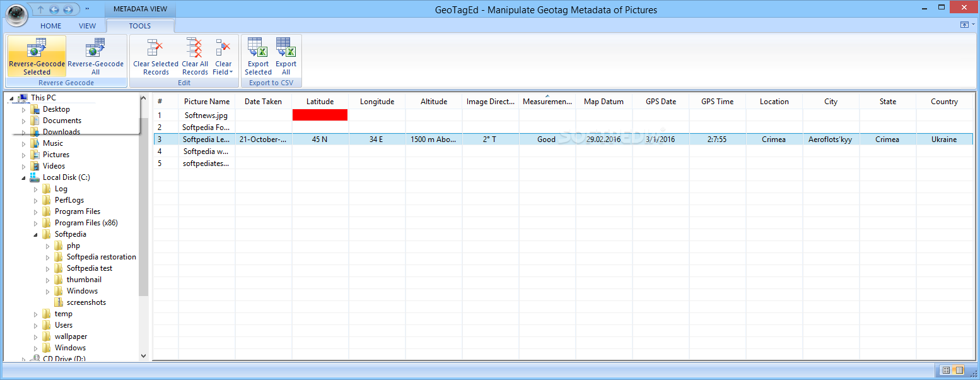The image size is (980, 380).
Task: Click the forward arrow quick access button
Action: click(67, 9)
